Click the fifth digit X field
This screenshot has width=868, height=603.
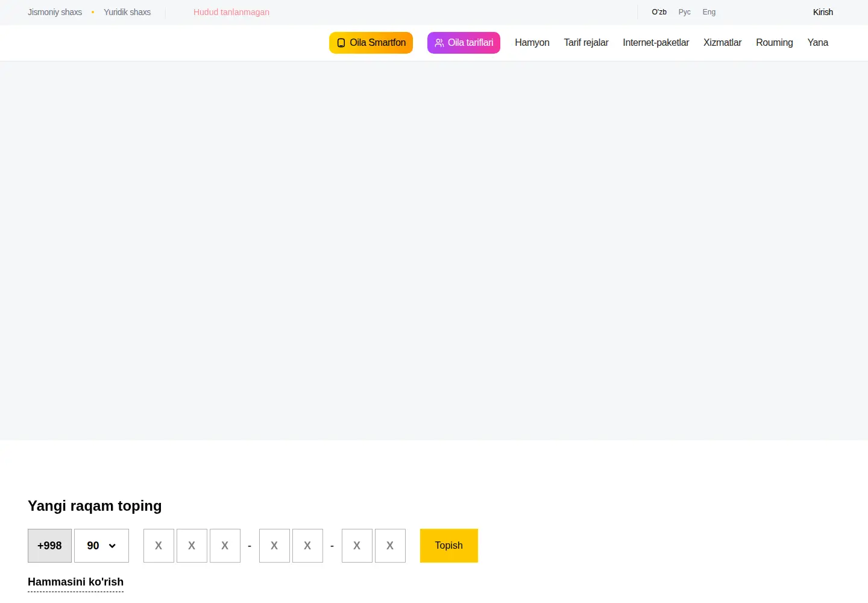307,546
